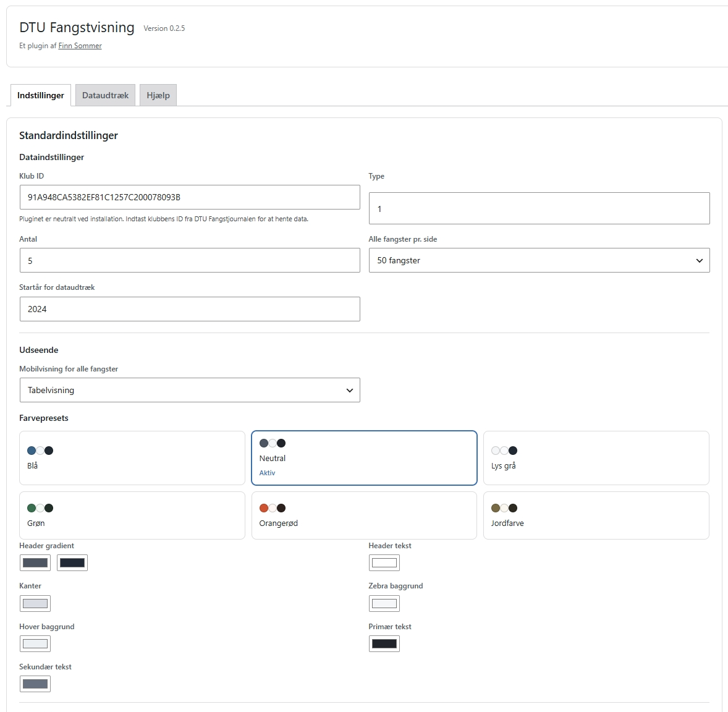Switch to the Dataudtræk tab
Screen dimensions: 728x712
pos(106,95)
